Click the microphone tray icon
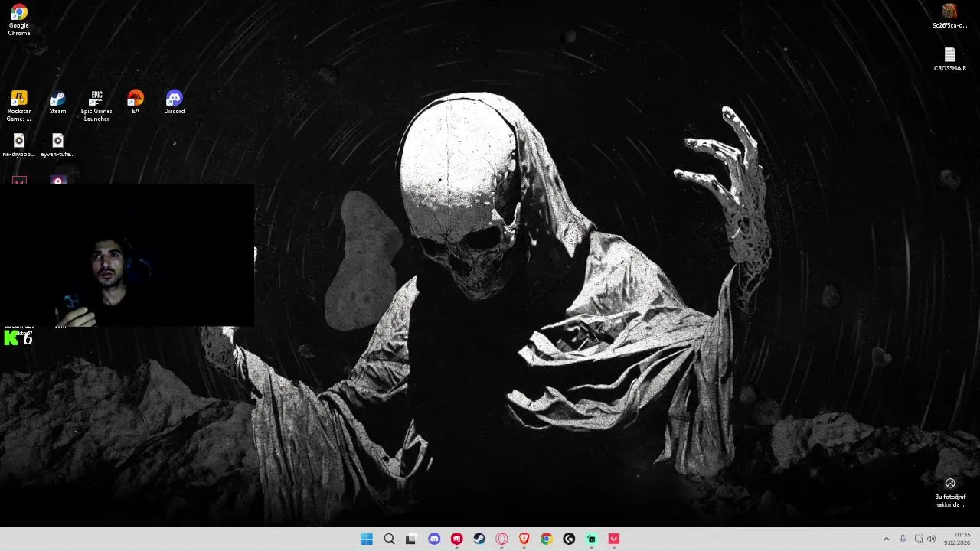Screen dimensions: 980x551 [x=903, y=539]
